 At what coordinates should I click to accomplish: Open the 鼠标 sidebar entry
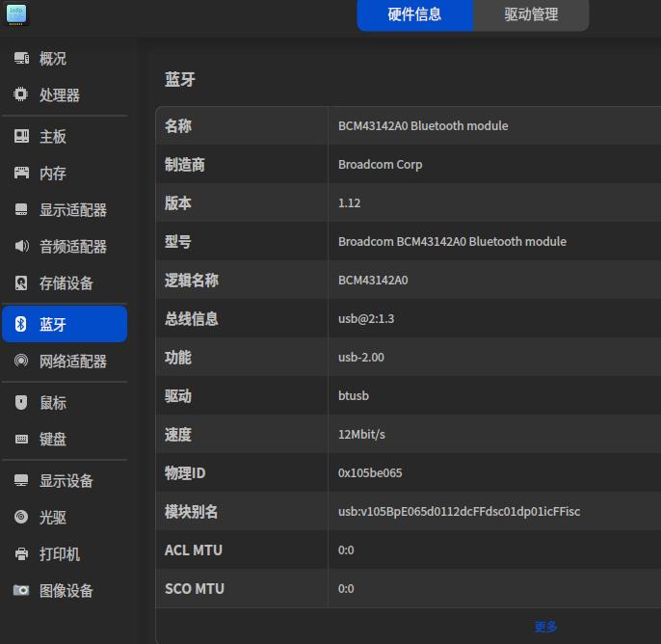(65, 403)
